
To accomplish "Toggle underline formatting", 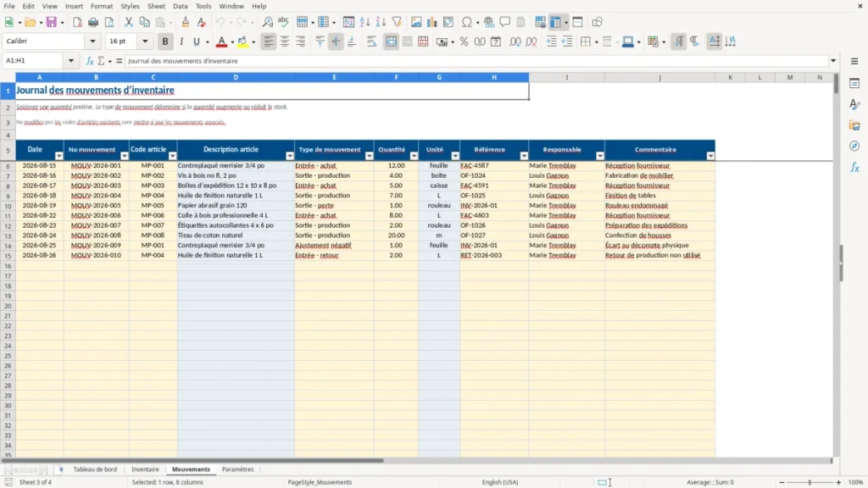I will 197,42.
